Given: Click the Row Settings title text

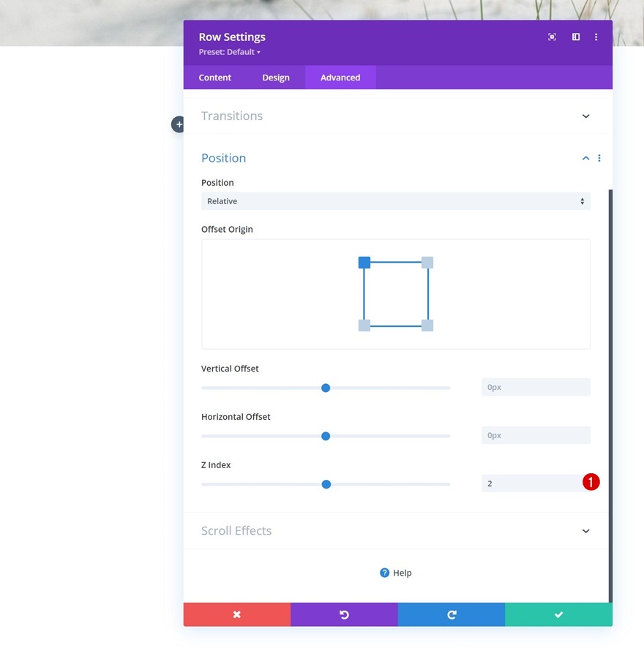Looking at the screenshot, I should (232, 37).
